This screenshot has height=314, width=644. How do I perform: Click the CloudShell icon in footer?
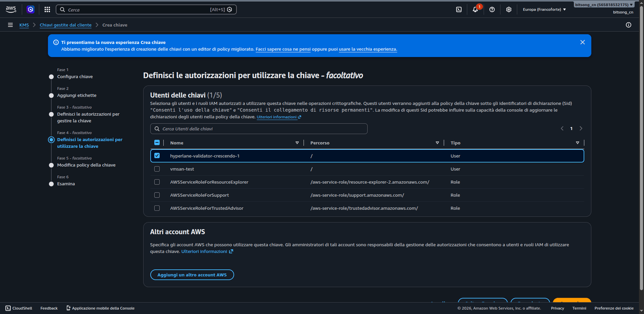point(8,308)
